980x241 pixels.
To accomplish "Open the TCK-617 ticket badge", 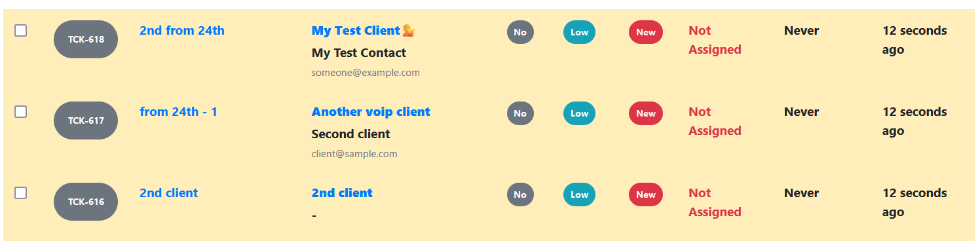I will click(86, 120).
